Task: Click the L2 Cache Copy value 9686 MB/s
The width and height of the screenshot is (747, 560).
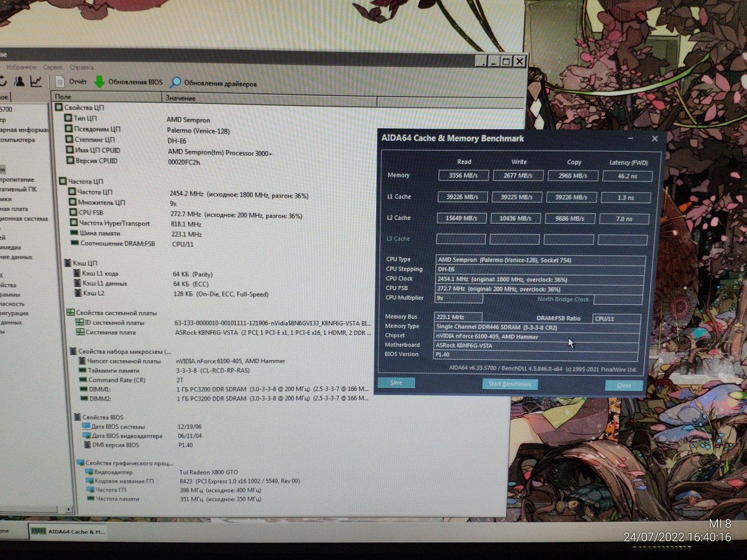Action: pos(570,218)
